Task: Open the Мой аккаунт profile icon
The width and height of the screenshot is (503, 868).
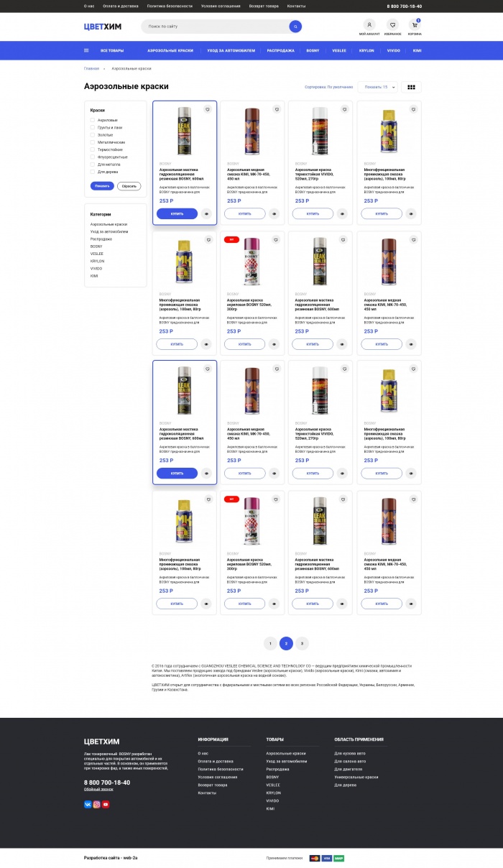Action: pos(369,24)
